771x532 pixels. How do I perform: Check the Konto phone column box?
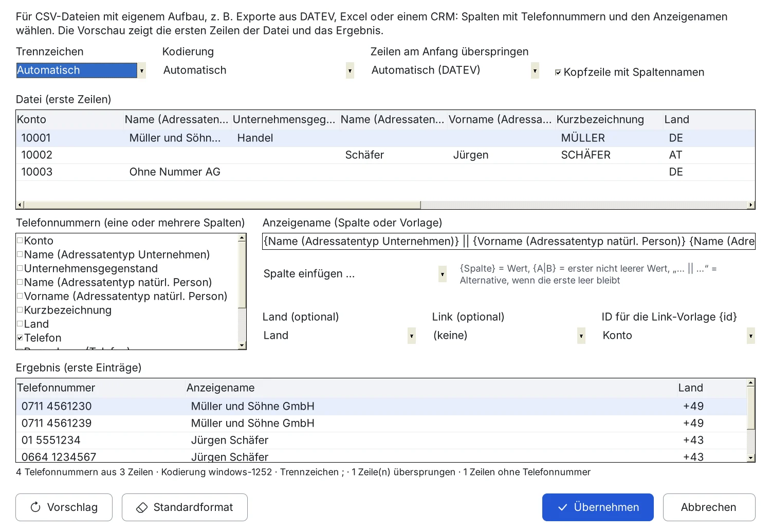(x=20, y=240)
